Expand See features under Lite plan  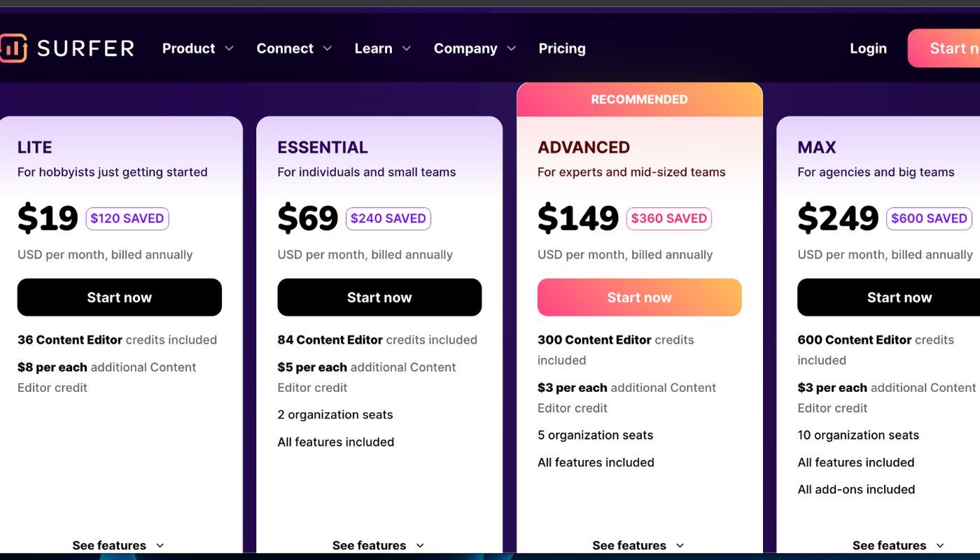coord(119,545)
